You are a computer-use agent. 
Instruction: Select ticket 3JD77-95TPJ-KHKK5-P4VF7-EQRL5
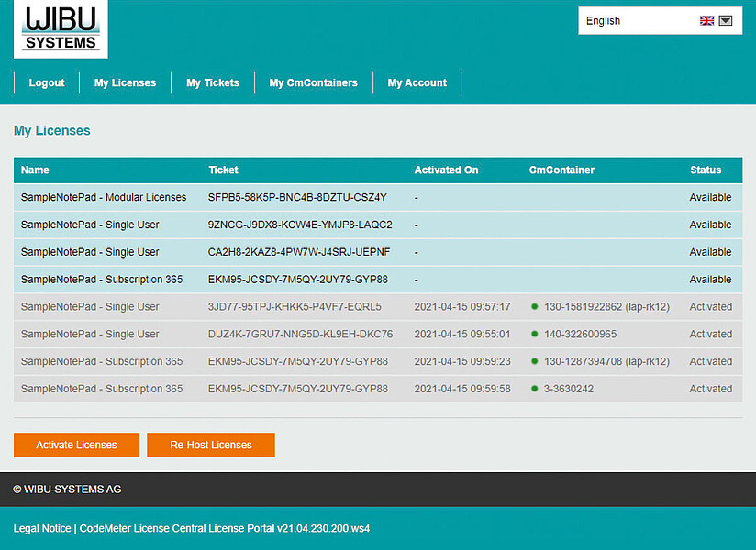pos(295,307)
